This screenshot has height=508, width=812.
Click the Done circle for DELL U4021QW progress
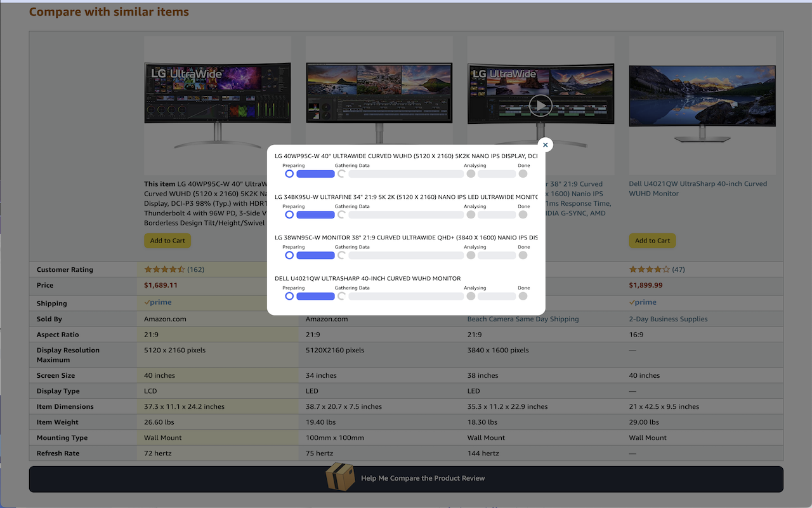click(523, 296)
